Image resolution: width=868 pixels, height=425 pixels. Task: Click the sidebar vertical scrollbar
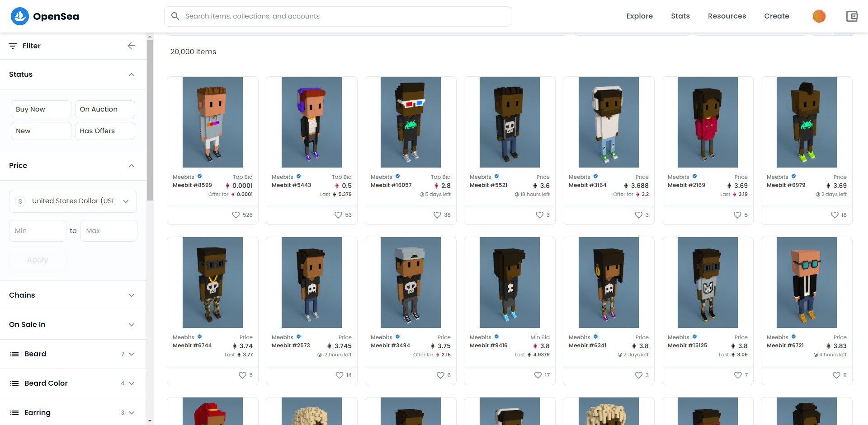150,120
